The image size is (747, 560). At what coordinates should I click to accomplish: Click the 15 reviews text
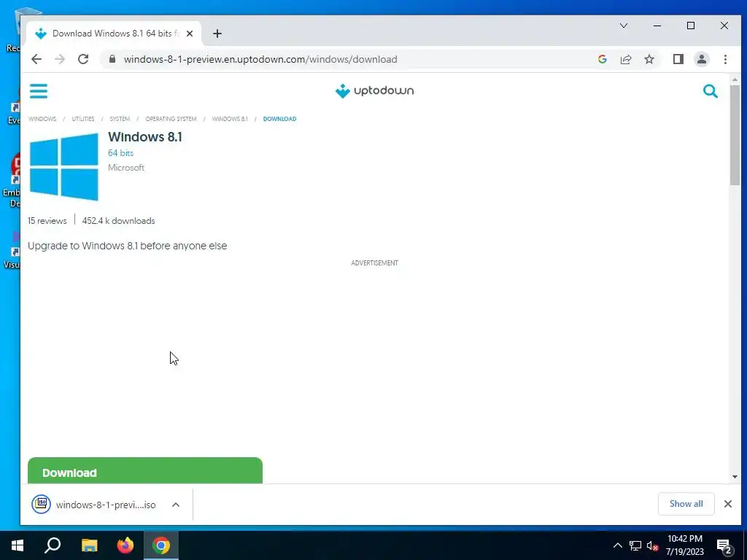pyautogui.click(x=47, y=221)
